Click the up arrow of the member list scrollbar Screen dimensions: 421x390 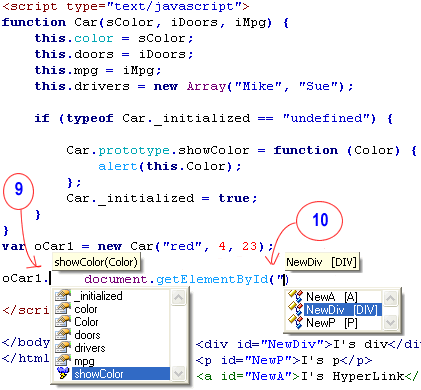point(178,297)
